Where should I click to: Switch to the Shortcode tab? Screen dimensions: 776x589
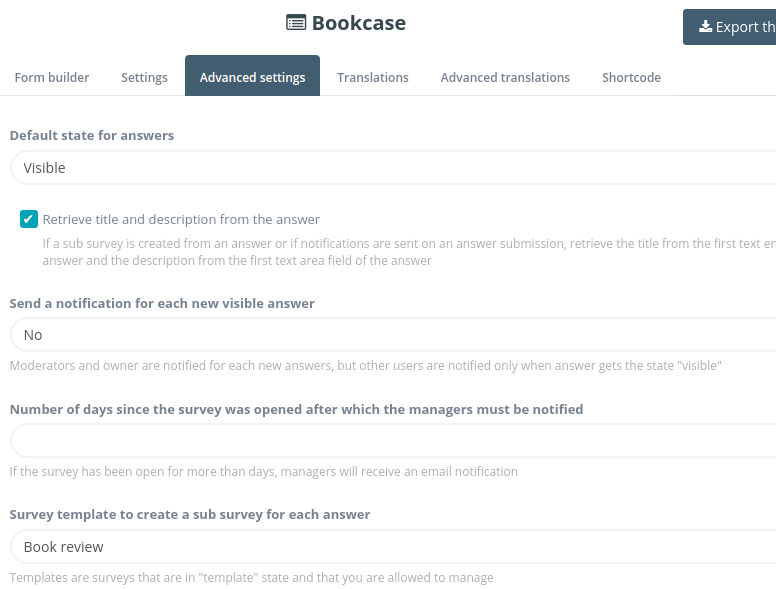pyautogui.click(x=631, y=78)
